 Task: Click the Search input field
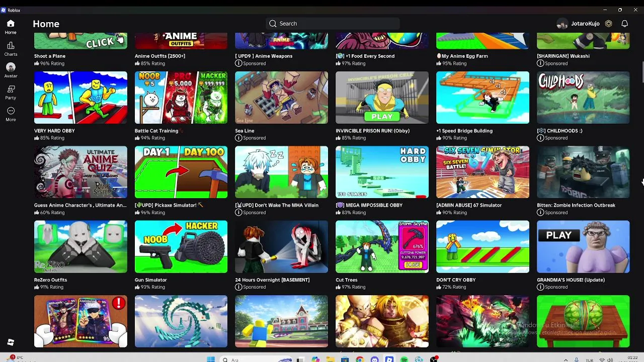(333, 24)
